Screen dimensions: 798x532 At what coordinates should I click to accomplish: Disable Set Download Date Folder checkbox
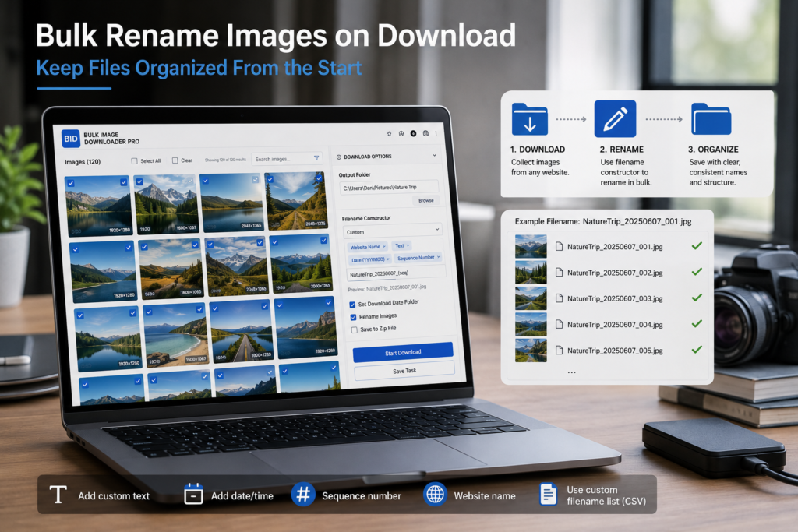pyautogui.click(x=352, y=305)
